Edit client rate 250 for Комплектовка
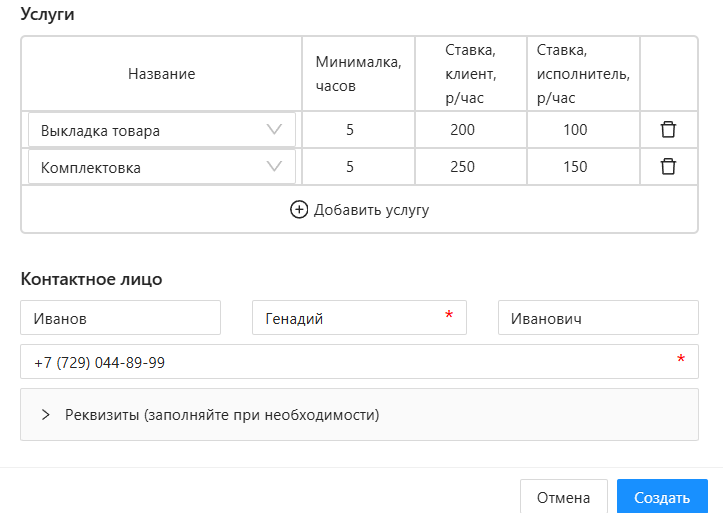The height and width of the screenshot is (513, 723). click(x=462, y=167)
